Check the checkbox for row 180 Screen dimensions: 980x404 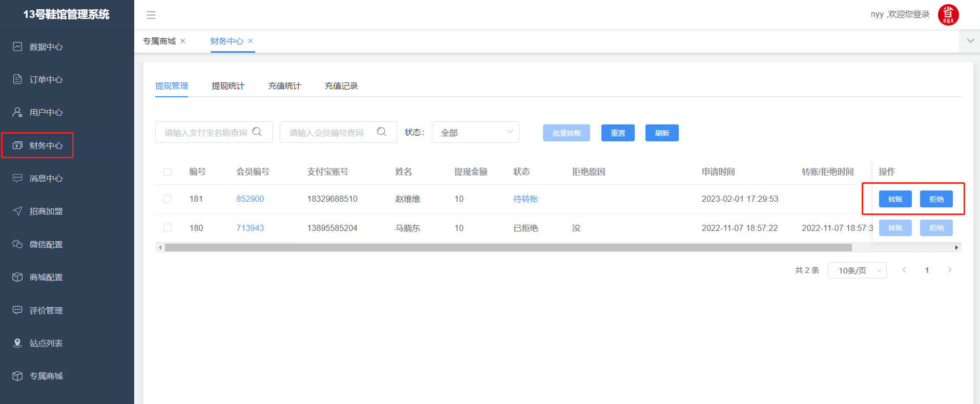[168, 228]
